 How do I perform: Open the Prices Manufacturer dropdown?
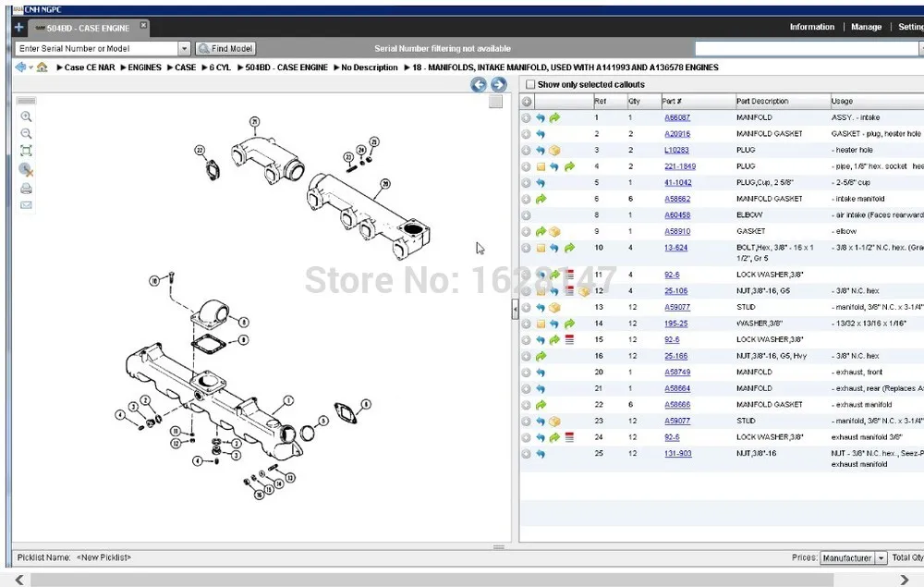coord(881,557)
